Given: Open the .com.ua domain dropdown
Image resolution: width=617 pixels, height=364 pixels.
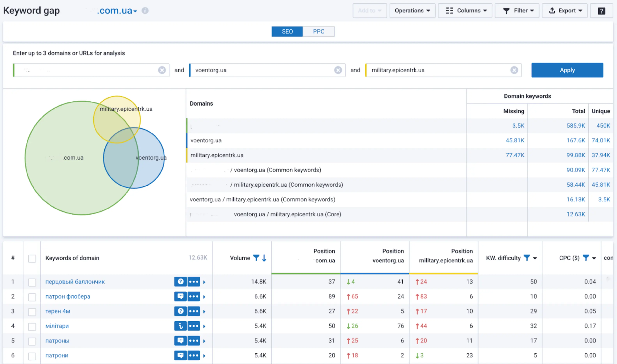Looking at the screenshot, I should pyautogui.click(x=117, y=11).
